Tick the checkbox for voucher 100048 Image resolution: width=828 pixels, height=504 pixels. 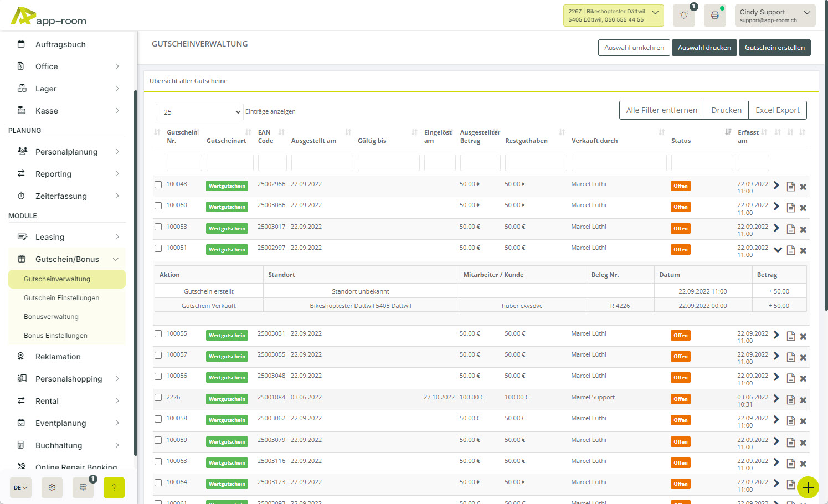(x=158, y=184)
